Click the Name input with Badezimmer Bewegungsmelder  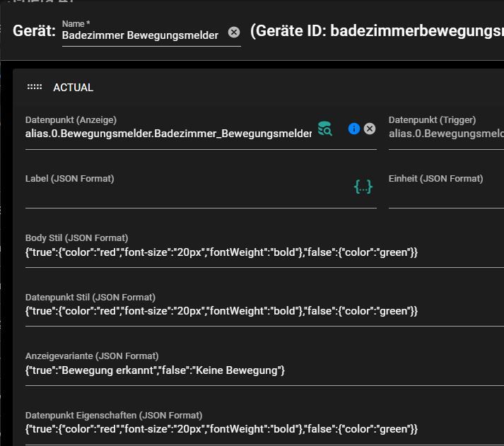click(140, 35)
